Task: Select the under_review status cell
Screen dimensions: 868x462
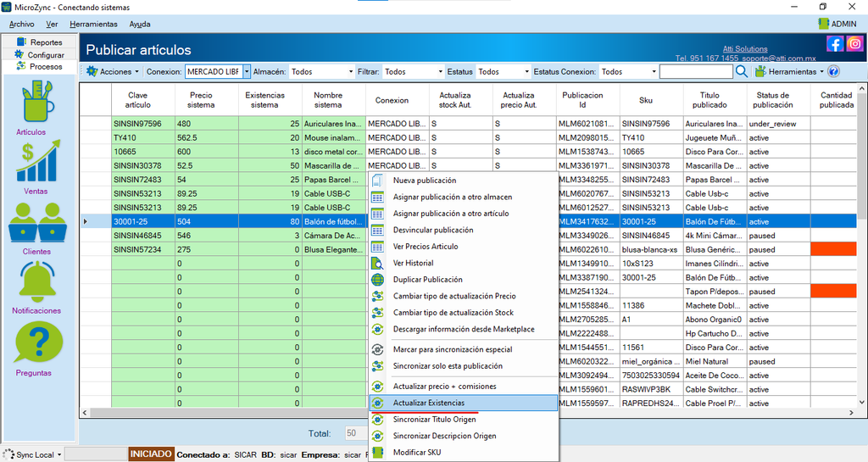Action: click(778, 124)
